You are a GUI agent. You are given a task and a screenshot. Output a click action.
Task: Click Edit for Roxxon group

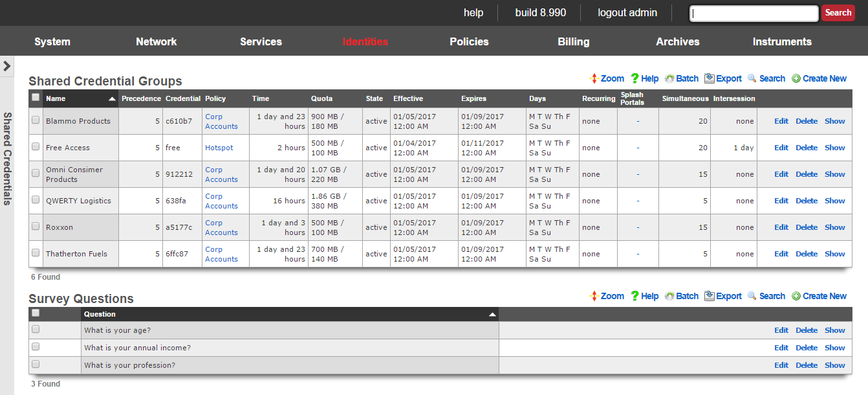(x=781, y=227)
